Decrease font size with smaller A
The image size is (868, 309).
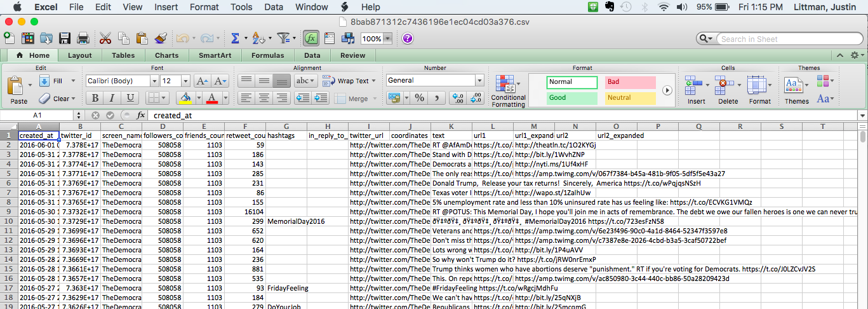click(x=220, y=81)
